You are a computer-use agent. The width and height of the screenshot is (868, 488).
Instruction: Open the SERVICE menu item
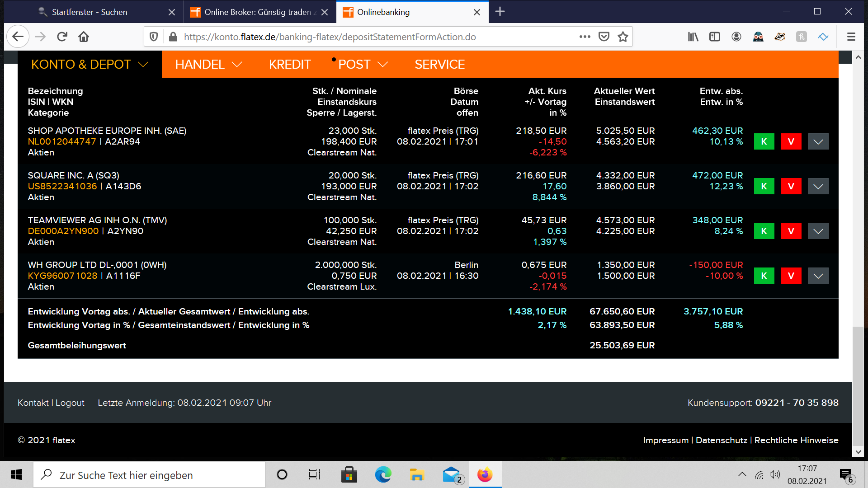point(439,65)
